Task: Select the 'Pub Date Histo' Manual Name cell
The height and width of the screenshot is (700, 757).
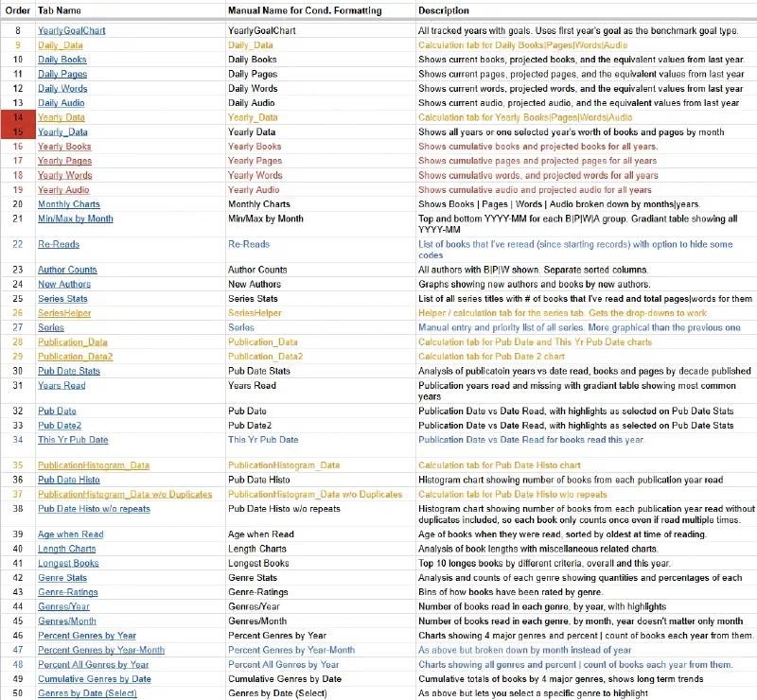Action: (321, 480)
